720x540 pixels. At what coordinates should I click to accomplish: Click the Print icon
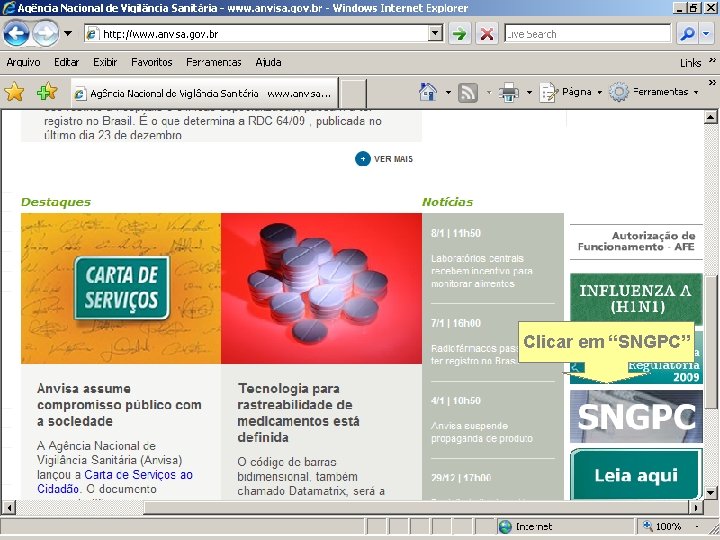[x=509, y=92]
